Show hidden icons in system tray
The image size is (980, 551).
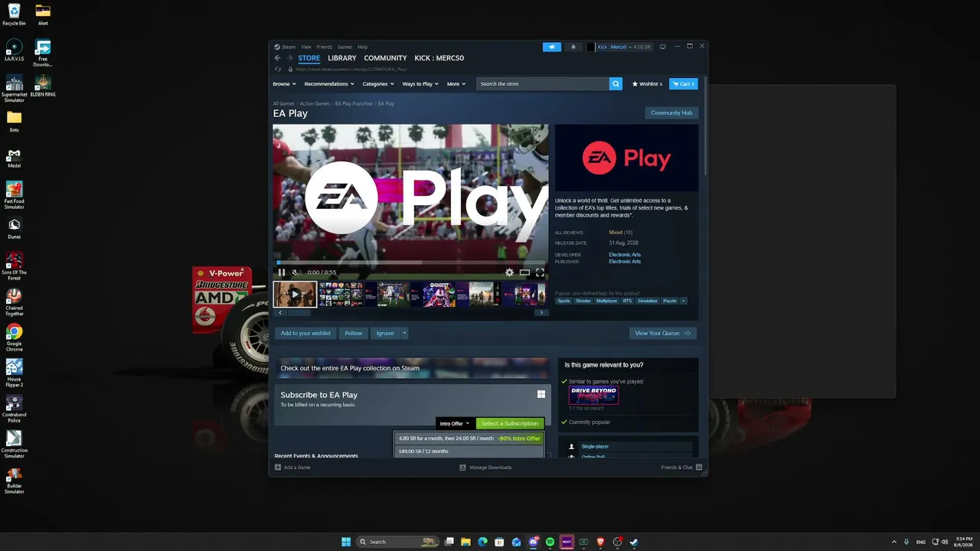coord(894,542)
